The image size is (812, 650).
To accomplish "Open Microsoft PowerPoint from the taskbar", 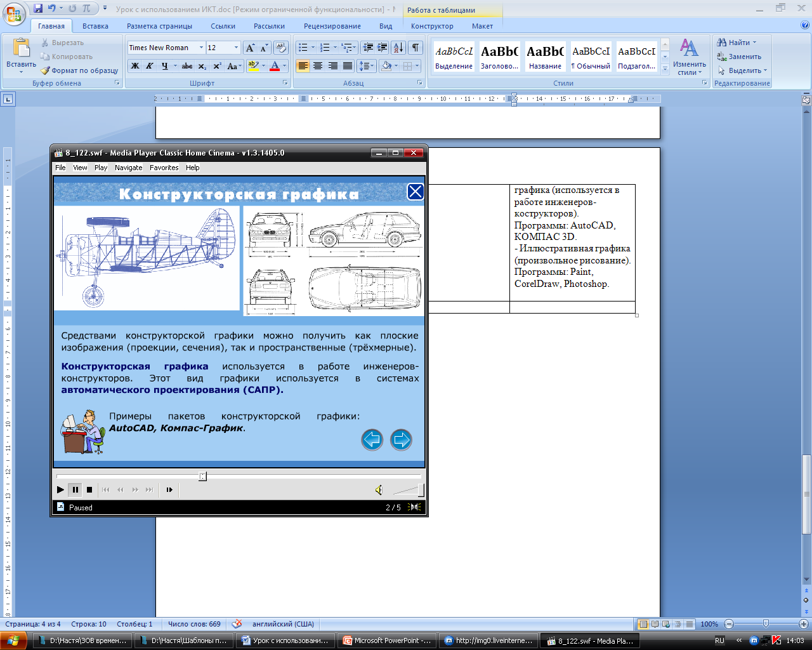I will (x=387, y=640).
